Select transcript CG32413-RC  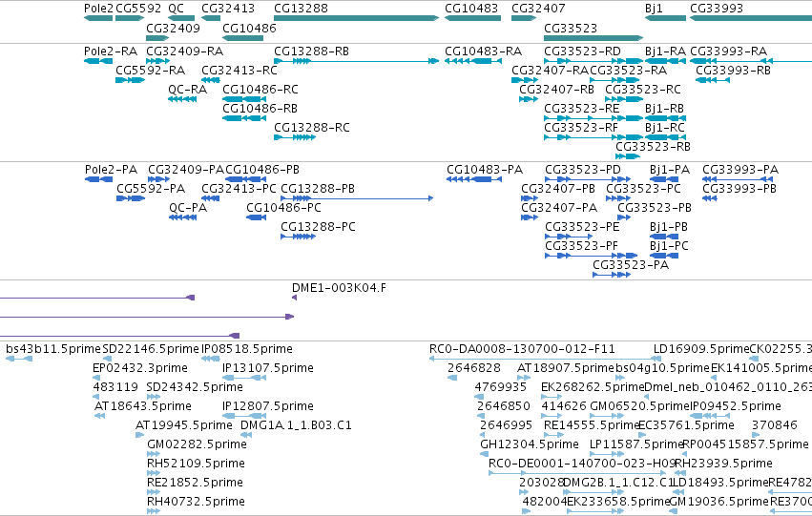coord(239,71)
